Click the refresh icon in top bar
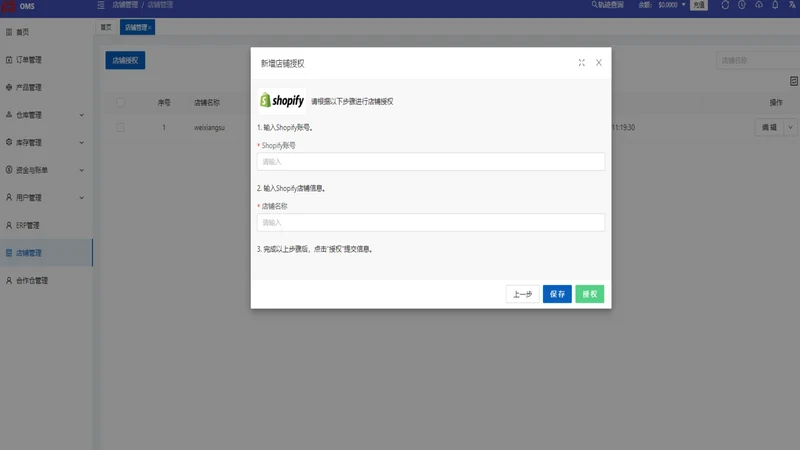This screenshot has height=450, width=800. pyautogui.click(x=725, y=5)
